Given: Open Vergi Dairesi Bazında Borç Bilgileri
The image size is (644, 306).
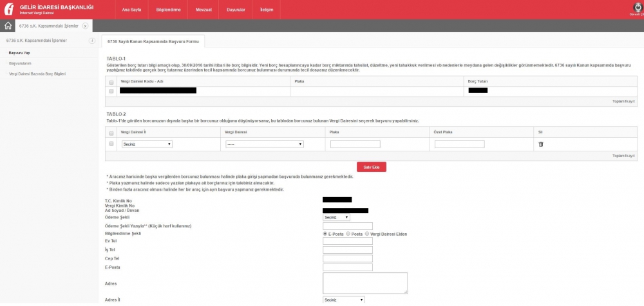Looking at the screenshot, I should [x=37, y=74].
